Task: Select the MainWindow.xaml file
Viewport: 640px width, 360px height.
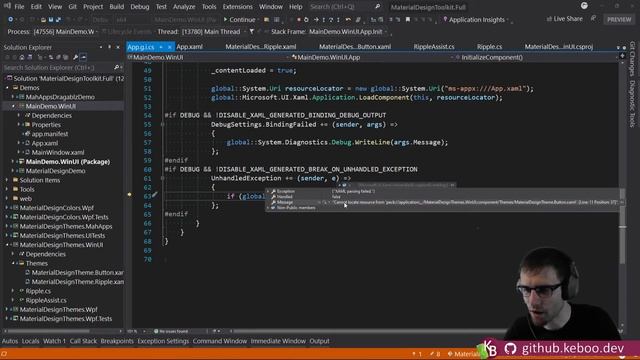Action: coord(58,152)
